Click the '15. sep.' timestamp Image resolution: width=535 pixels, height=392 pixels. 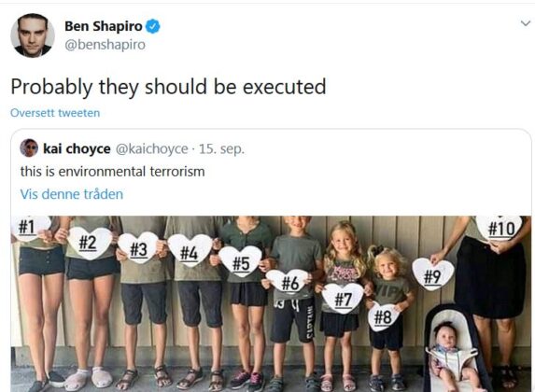pos(221,149)
